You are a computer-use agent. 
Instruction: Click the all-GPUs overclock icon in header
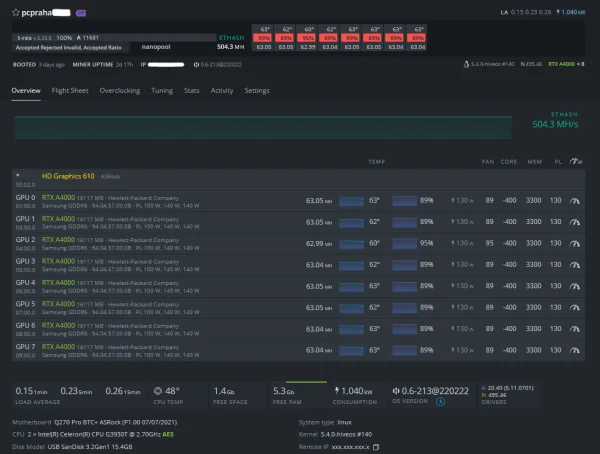(576, 162)
